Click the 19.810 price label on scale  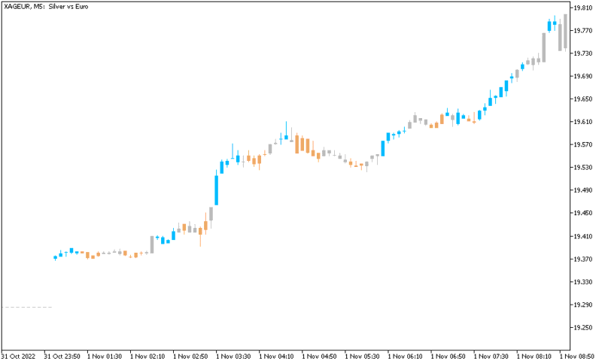click(582, 8)
